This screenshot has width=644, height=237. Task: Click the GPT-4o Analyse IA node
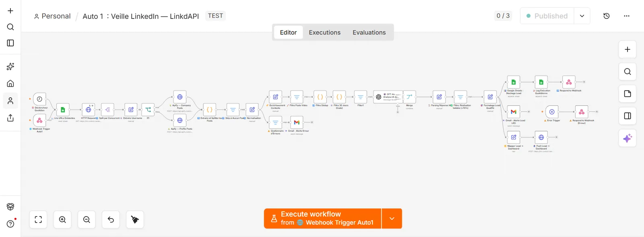coord(388,97)
